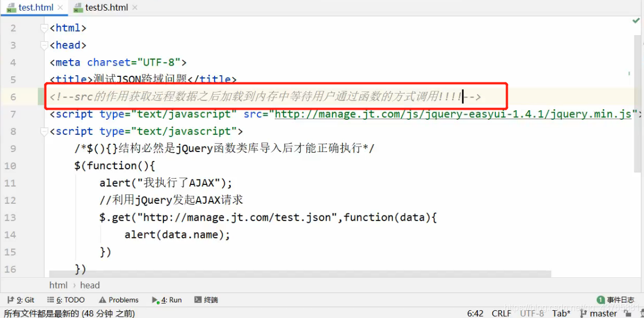Open the Tab* indent settings
Image resolution: width=644 pixels, height=318 pixels.
click(x=561, y=314)
